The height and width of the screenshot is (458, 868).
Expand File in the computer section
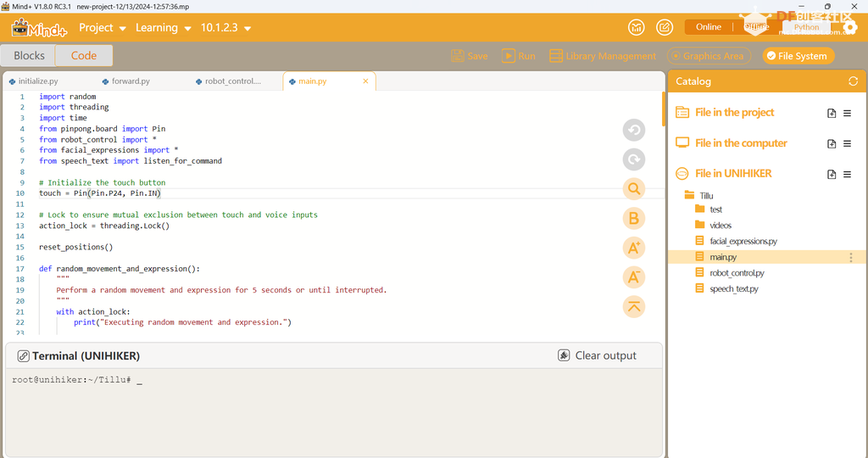pos(741,142)
